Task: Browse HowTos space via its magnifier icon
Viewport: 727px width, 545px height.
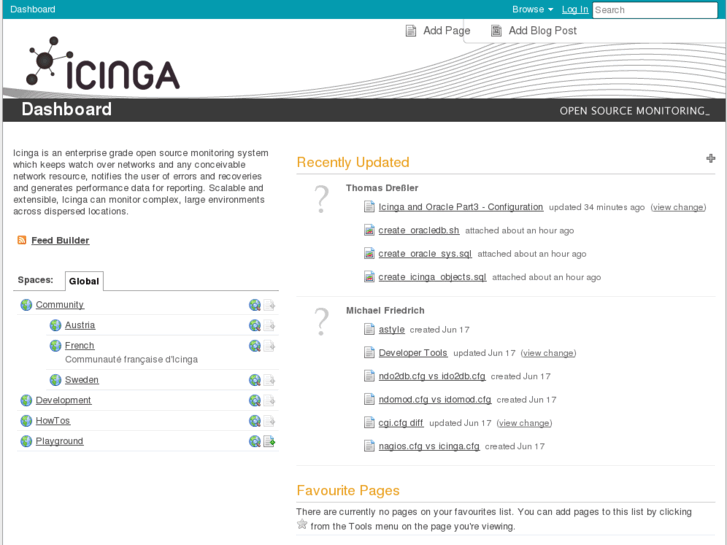Action: pyautogui.click(x=255, y=421)
